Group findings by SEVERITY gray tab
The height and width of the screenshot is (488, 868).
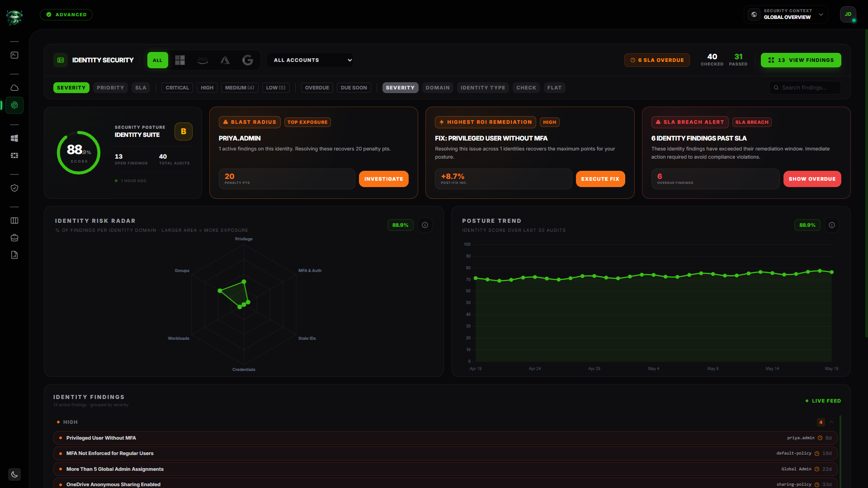[x=400, y=88]
